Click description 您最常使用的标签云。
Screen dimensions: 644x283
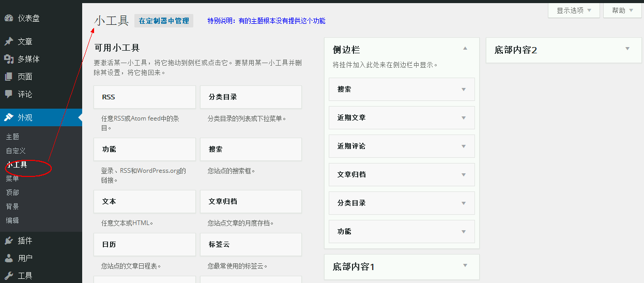click(x=238, y=266)
